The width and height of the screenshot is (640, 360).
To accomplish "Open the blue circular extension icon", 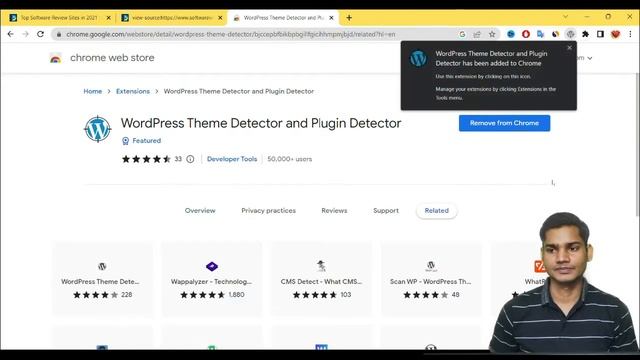I will [511, 34].
